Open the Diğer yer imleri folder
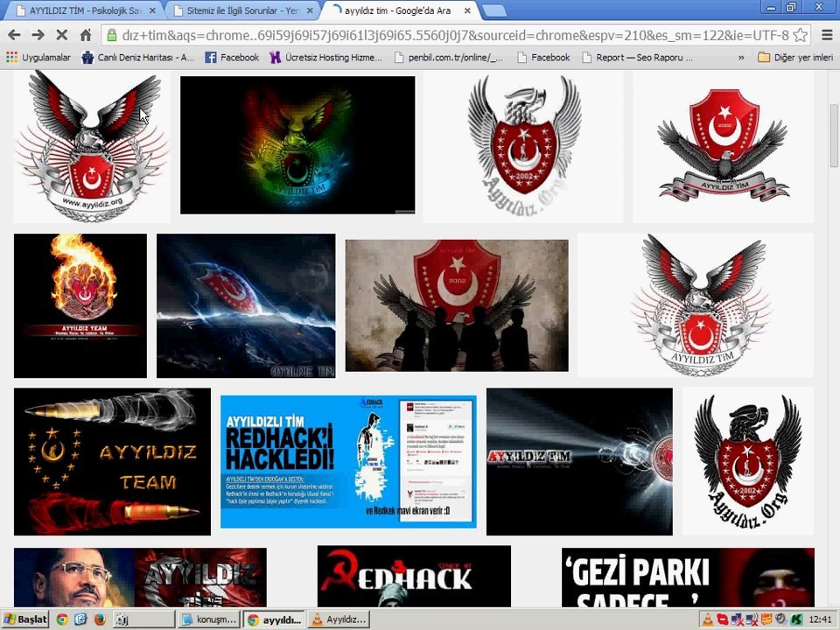Screen dimensions: 840x630 coord(795,58)
